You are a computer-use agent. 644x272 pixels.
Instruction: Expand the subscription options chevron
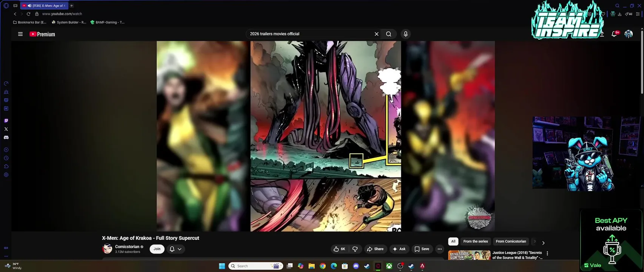[180, 249]
